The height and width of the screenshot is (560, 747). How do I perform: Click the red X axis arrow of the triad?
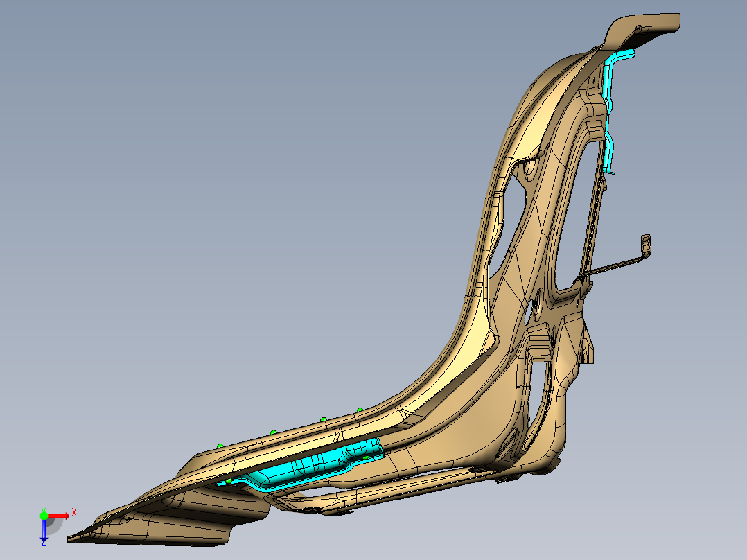59,516
